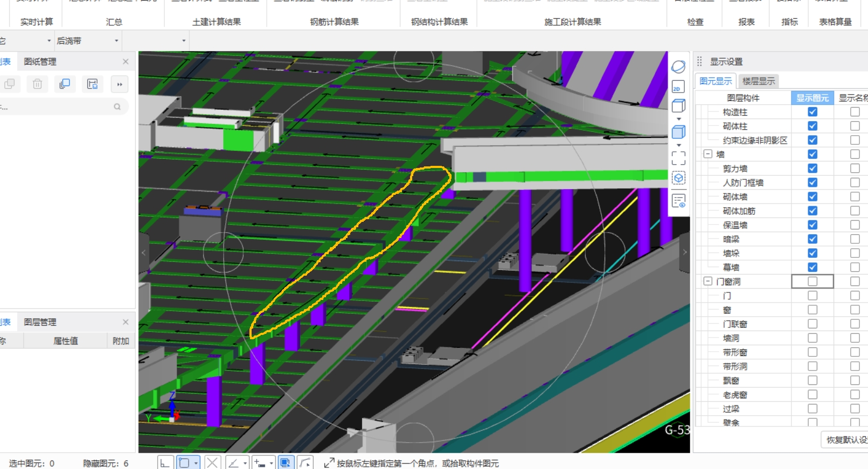This screenshot has width=868, height=469.
Task: Uncheck 显示图元 for 构造柱
Action: pos(813,112)
